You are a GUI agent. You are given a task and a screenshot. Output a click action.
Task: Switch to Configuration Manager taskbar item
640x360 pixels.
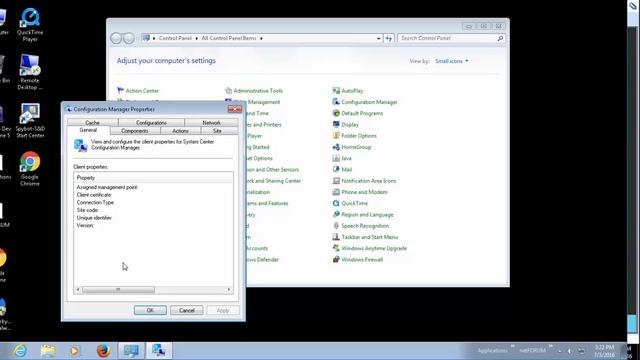pyautogui.click(x=158, y=351)
